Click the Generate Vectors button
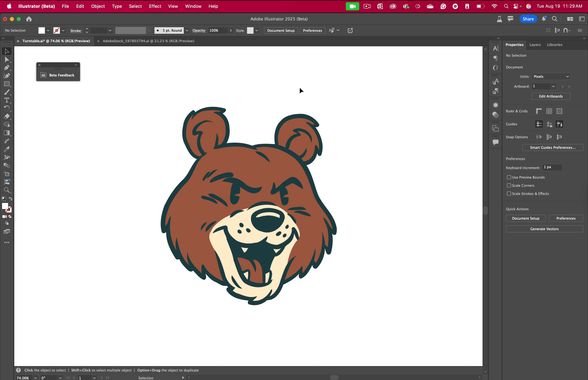 coord(544,228)
